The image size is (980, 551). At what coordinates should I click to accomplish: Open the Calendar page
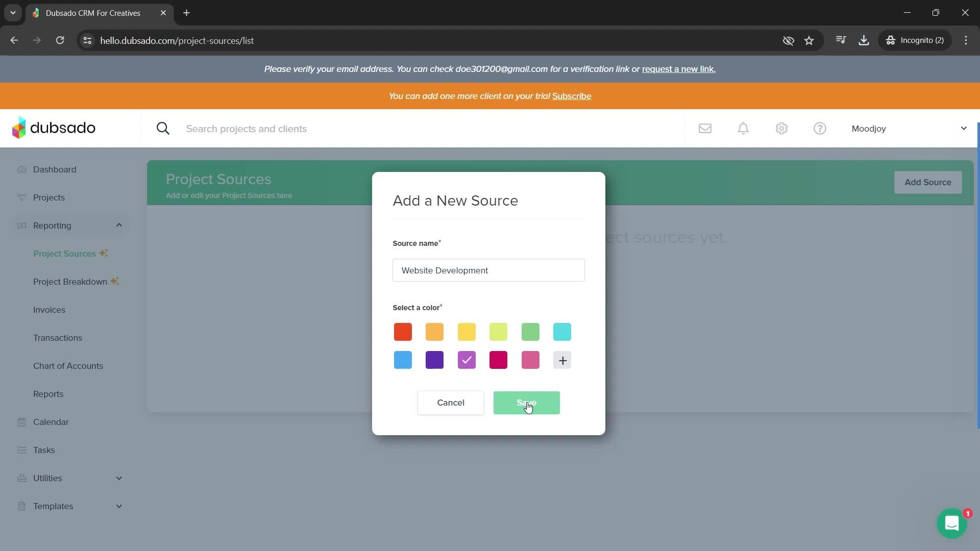pyautogui.click(x=51, y=422)
